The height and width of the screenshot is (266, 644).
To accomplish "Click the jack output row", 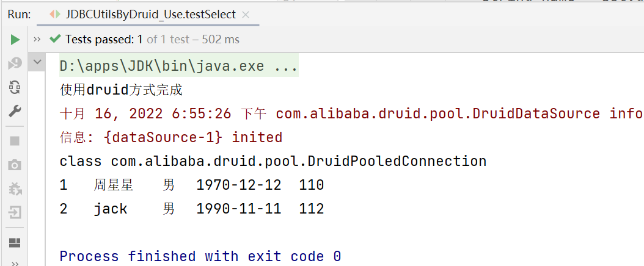I will coord(191,209).
